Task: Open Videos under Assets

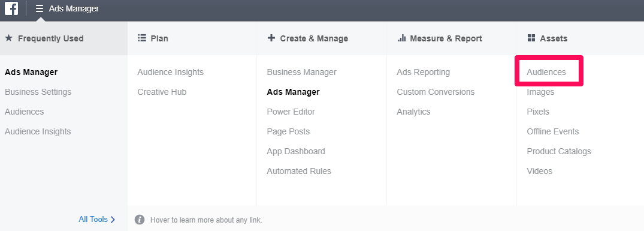Action: [x=540, y=171]
